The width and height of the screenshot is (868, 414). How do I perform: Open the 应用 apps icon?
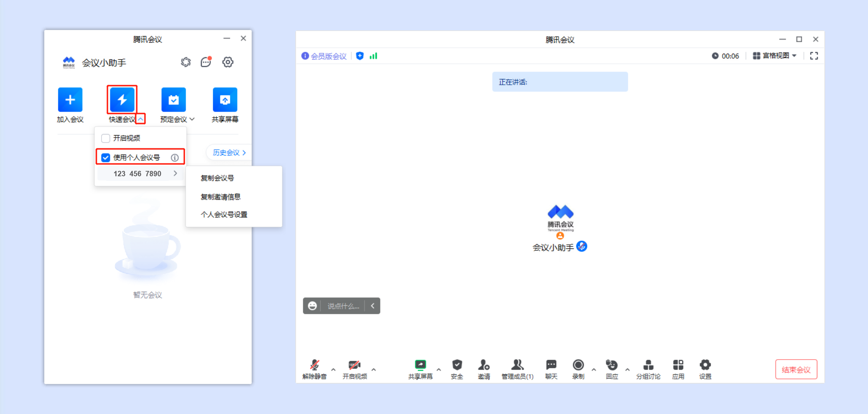(x=678, y=365)
